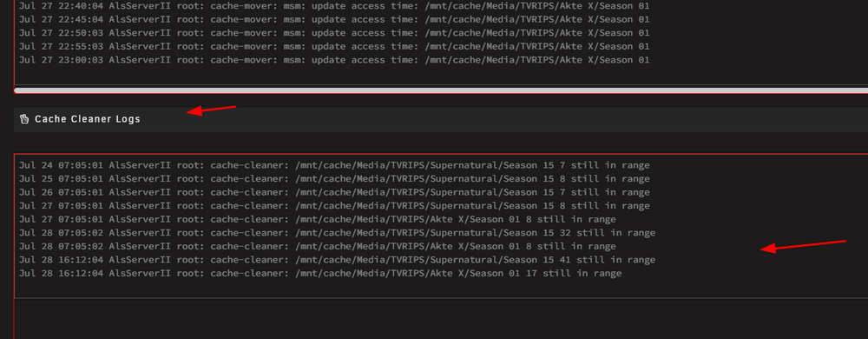Click the Jul 27 22:50:03 update access time entry

pos(334,33)
